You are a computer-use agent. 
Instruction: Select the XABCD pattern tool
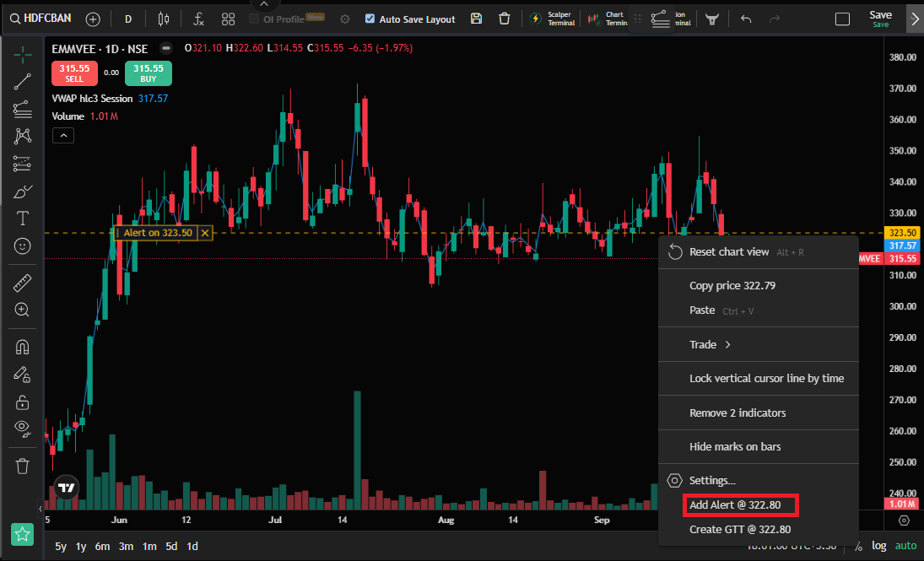(x=23, y=136)
